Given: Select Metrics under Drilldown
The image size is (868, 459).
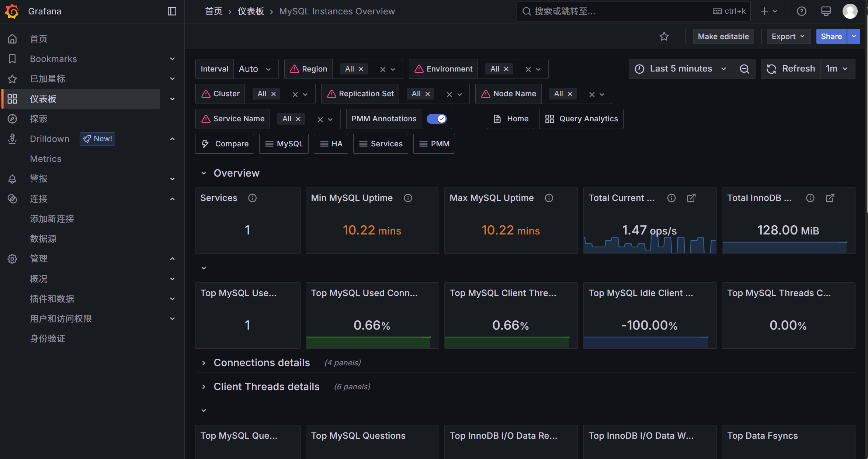Looking at the screenshot, I should pos(46,159).
